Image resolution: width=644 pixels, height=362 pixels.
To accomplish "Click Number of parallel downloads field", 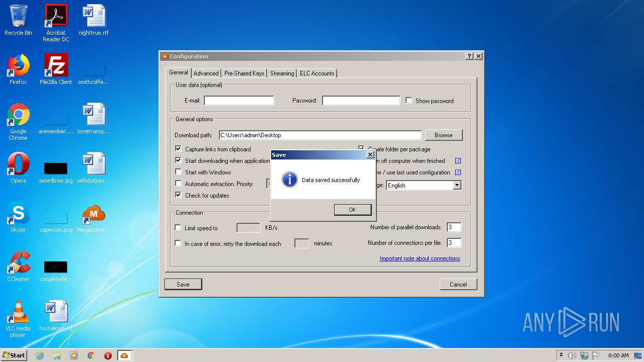I will [x=454, y=227].
